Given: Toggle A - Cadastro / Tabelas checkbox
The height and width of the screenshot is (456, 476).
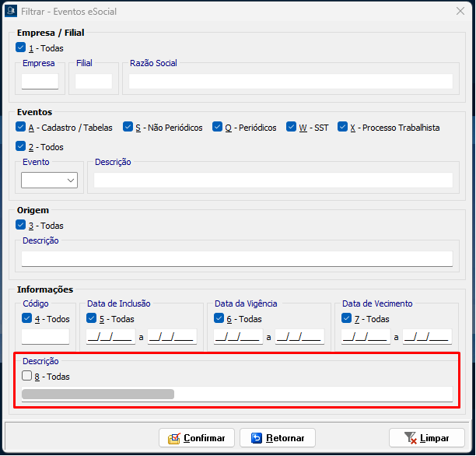Looking at the screenshot, I should (21, 127).
